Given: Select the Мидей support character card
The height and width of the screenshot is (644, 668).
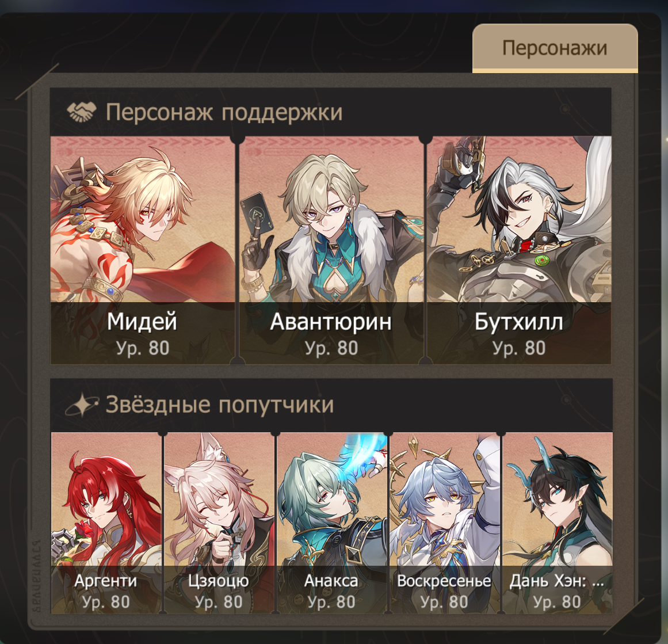Looking at the screenshot, I should tap(143, 250).
